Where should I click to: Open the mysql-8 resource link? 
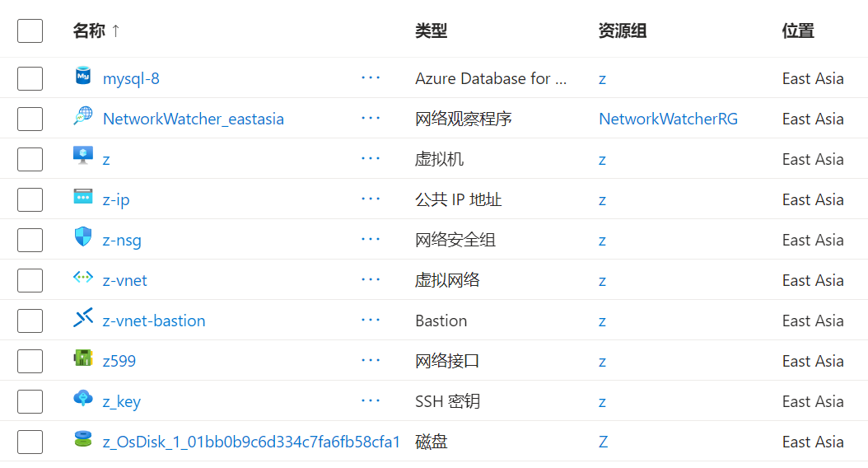[131, 78]
